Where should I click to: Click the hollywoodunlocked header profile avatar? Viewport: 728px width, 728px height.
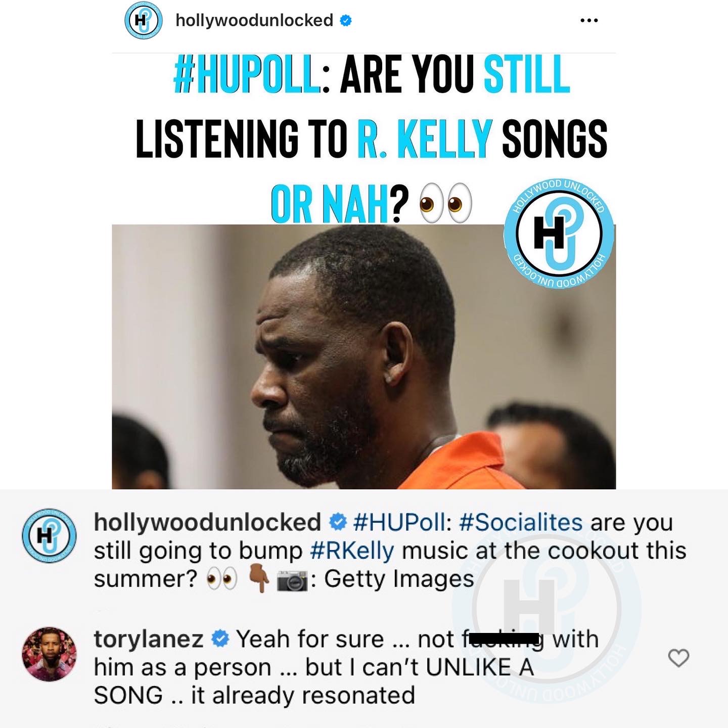(x=144, y=21)
